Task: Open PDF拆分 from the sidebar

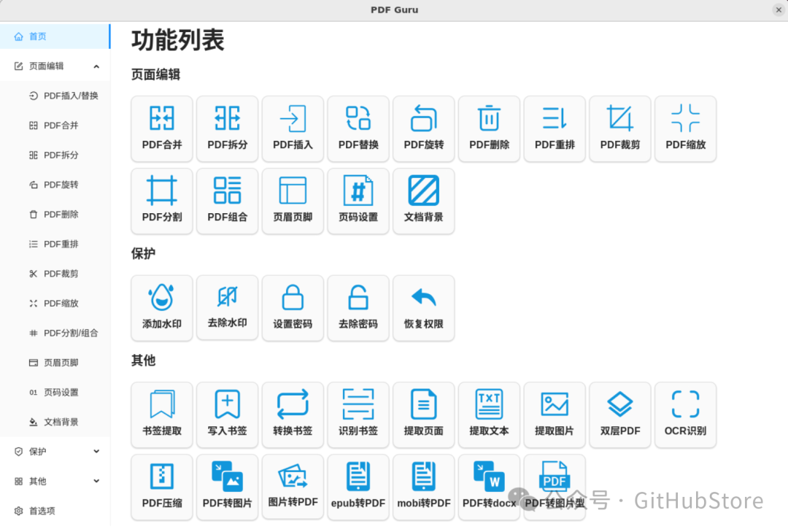Action: (55, 155)
